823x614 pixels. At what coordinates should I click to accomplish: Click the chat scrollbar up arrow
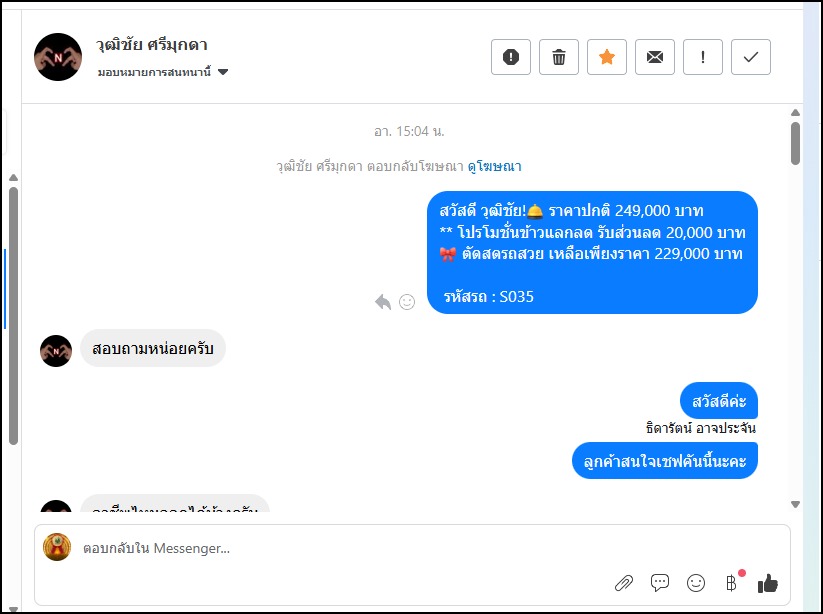click(795, 113)
